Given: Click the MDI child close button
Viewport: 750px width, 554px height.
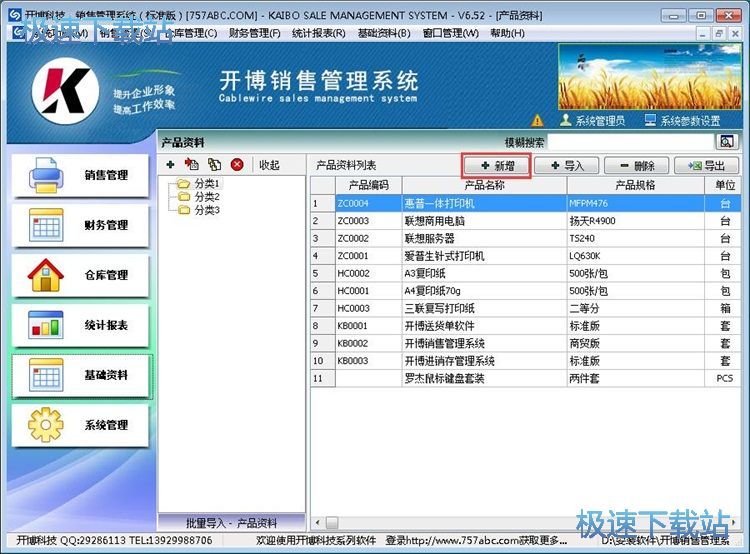Looking at the screenshot, I should [x=735, y=33].
